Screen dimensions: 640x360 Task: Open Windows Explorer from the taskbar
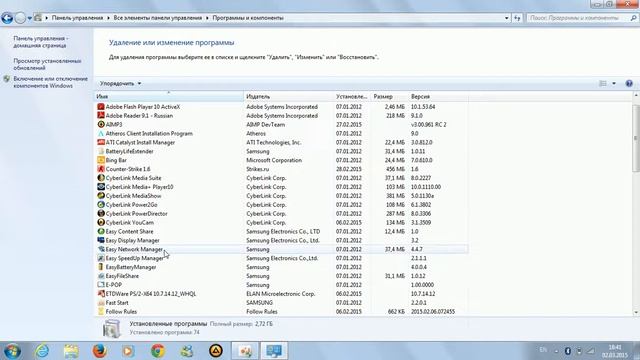click(x=71, y=351)
